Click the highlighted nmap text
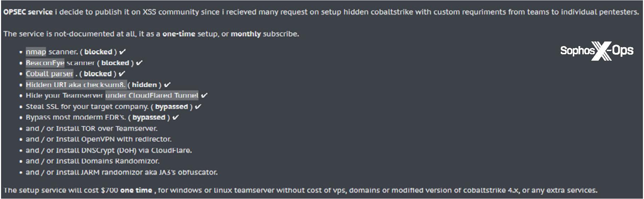This screenshot has width=644, height=199. tap(36, 52)
